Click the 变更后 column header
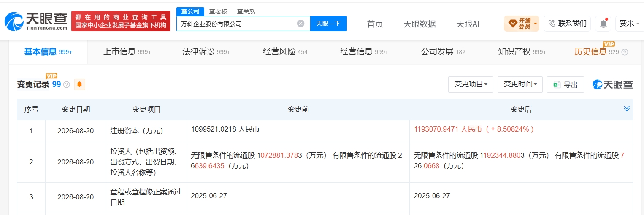 [x=521, y=109]
